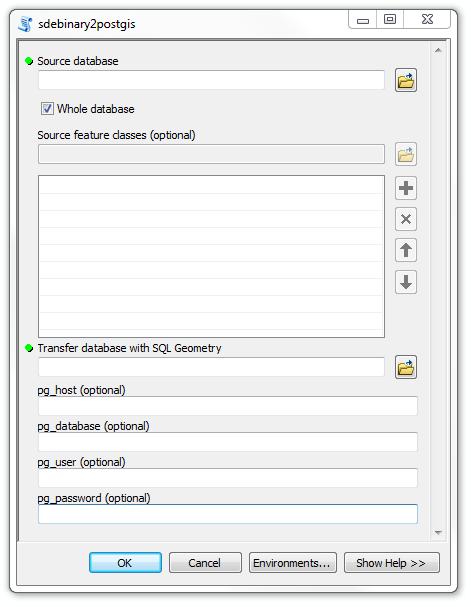Cancel the sdebinary2postgis dialog

coord(205,562)
